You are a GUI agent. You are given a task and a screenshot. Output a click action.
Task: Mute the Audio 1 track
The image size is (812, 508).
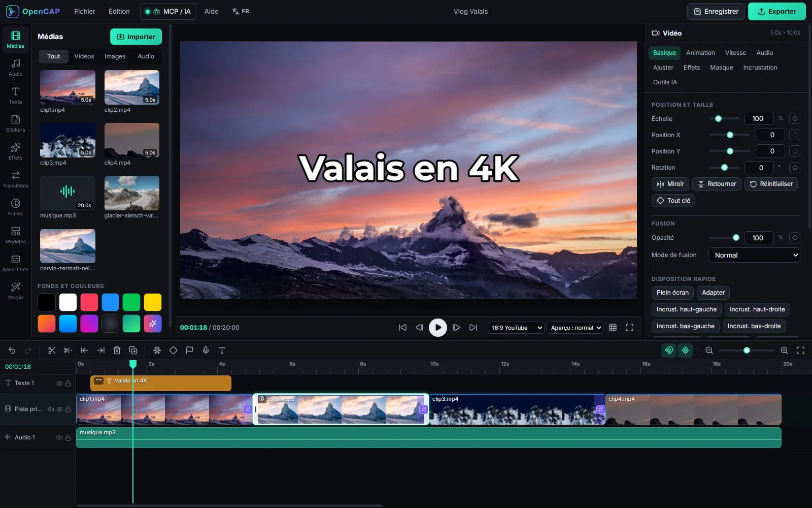[59, 437]
